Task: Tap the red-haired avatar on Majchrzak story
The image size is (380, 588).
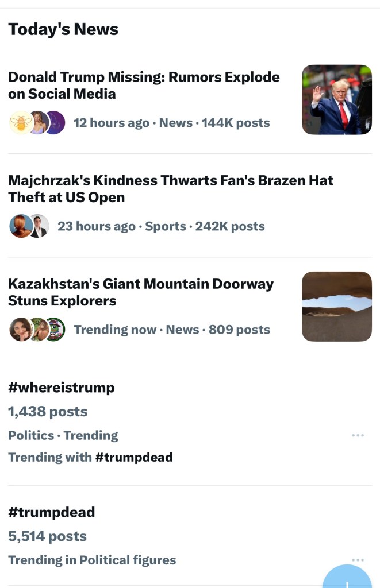Action: point(20,226)
